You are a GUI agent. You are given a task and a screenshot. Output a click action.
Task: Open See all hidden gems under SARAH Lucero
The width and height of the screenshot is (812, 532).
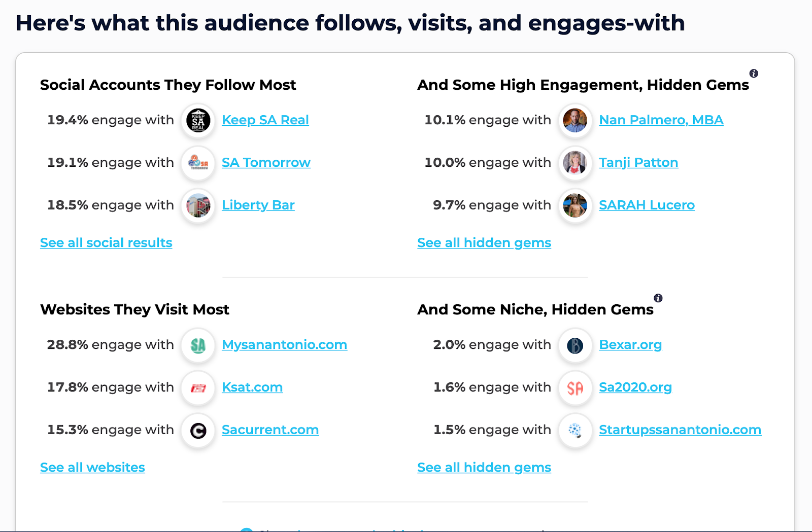tap(484, 243)
